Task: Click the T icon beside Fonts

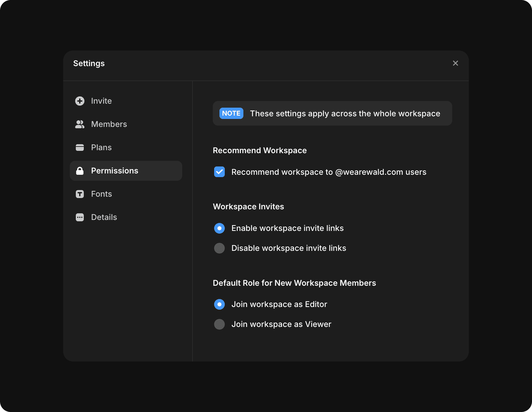Action: click(80, 194)
